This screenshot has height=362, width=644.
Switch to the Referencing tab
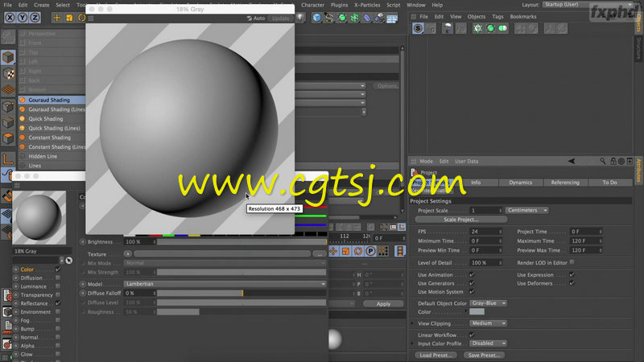coord(565,183)
